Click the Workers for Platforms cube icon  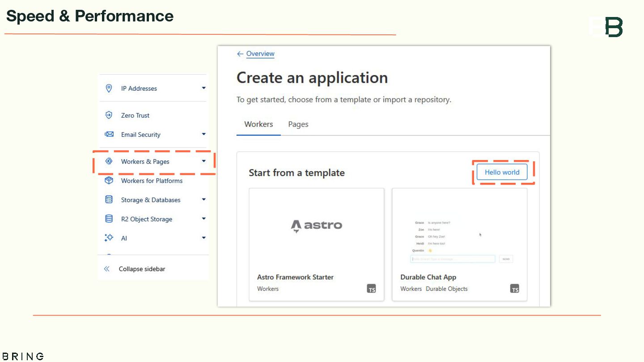point(109,181)
